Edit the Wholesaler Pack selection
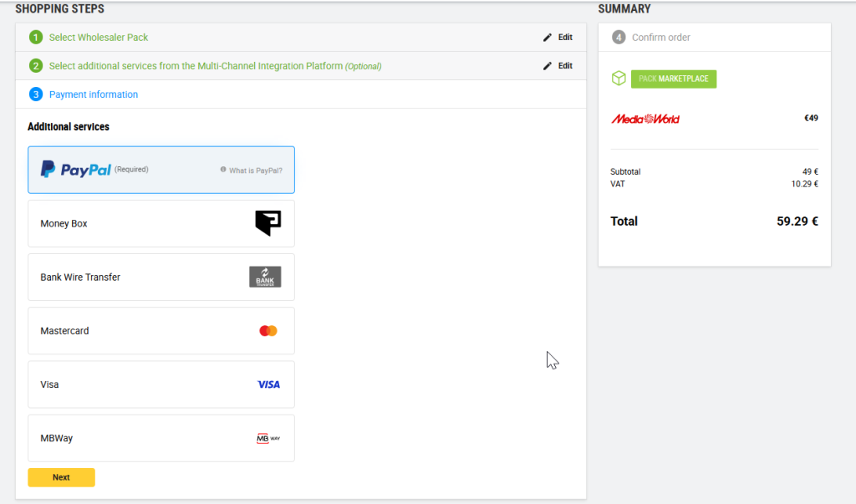856x504 pixels. [558, 38]
